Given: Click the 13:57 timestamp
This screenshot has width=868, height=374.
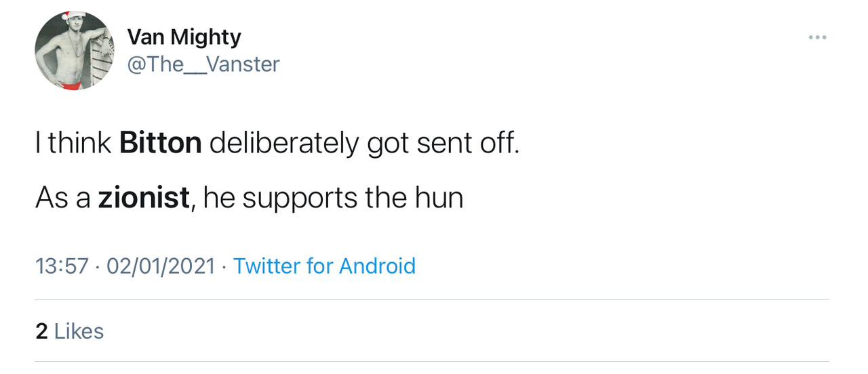Looking at the screenshot, I should 62,266.
